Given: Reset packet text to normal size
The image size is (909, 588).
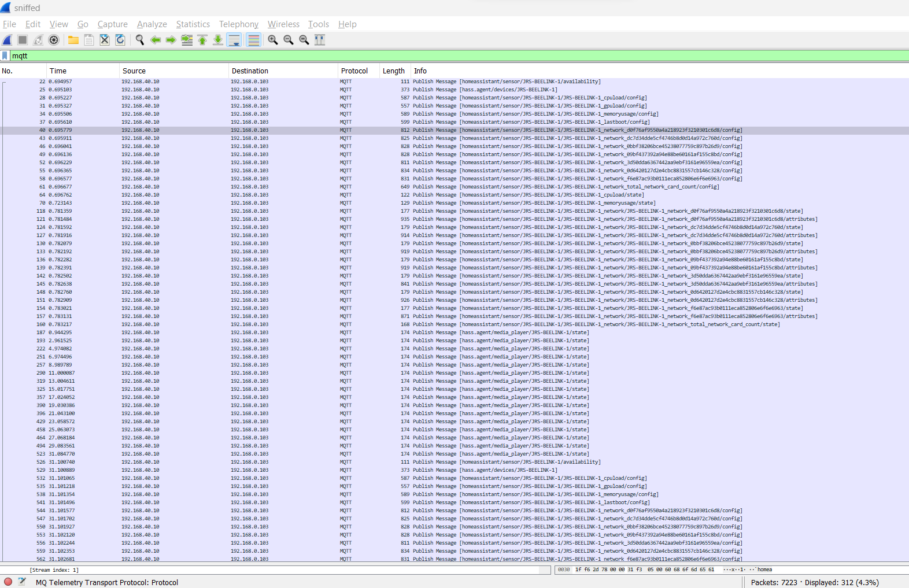Looking at the screenshot, I should 304,40.
